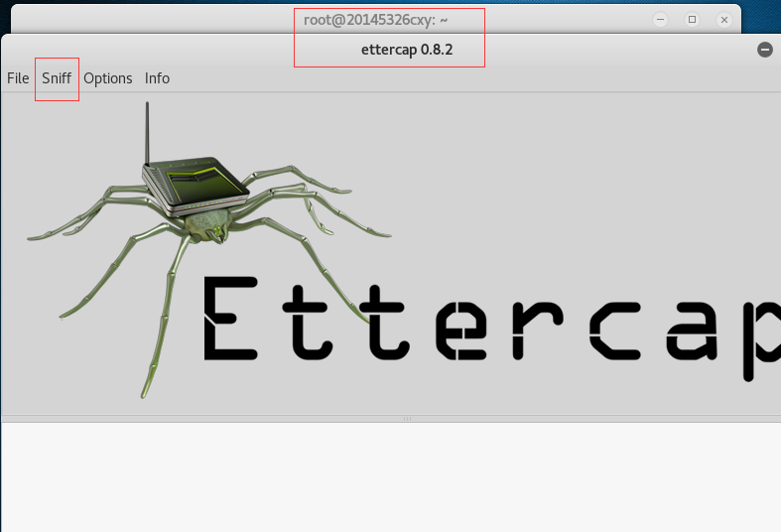Screen dimensions: 781x532
Task: Click inside the empty message log pane
Action: [x=391, y=477]
